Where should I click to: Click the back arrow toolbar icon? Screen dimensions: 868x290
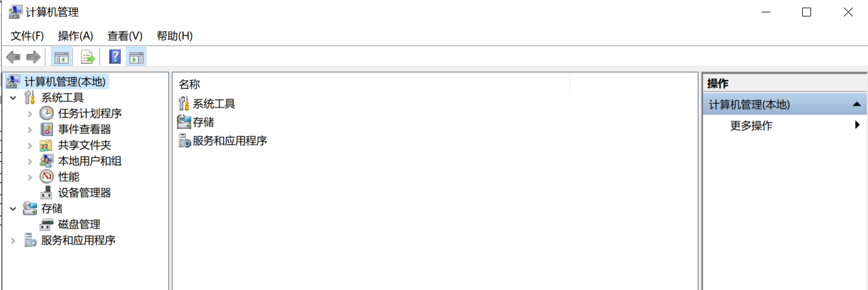(x=13, y=57)
